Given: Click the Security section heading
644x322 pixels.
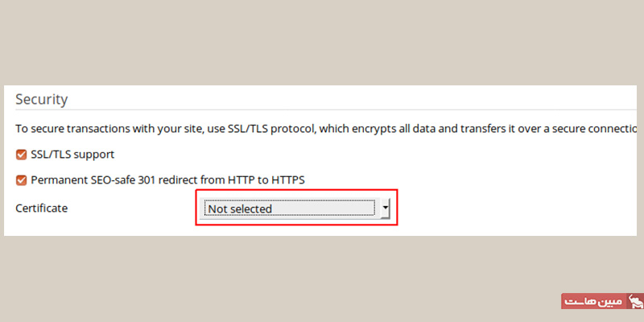Looking at the screenshot, I should [x=42, y=99].
